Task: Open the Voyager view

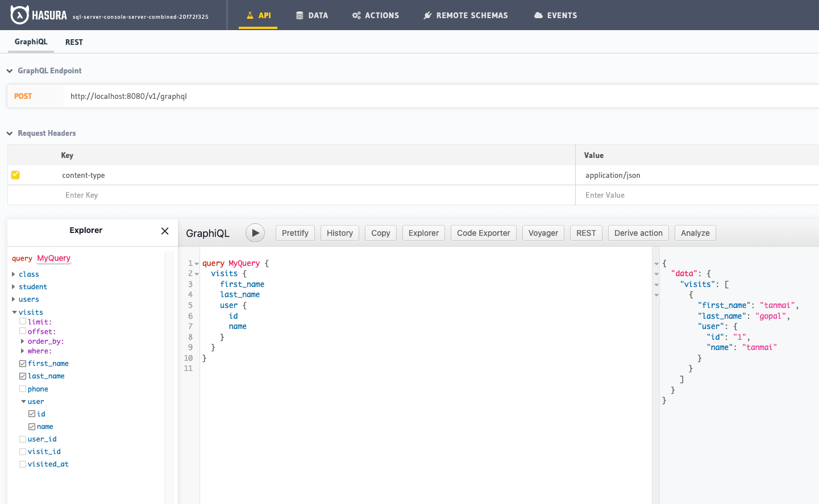Action: 543,232
